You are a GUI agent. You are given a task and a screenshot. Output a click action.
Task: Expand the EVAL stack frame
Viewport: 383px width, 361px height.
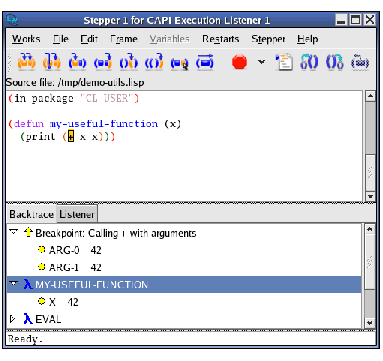(x=13, y=319)
